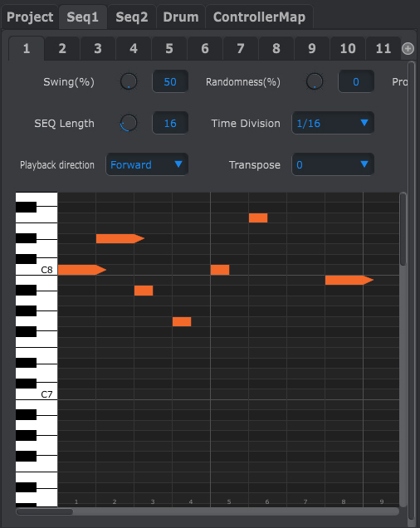Select pattern tab 9
Viewport: 420px width, 528px height.
tap(312, 48)
